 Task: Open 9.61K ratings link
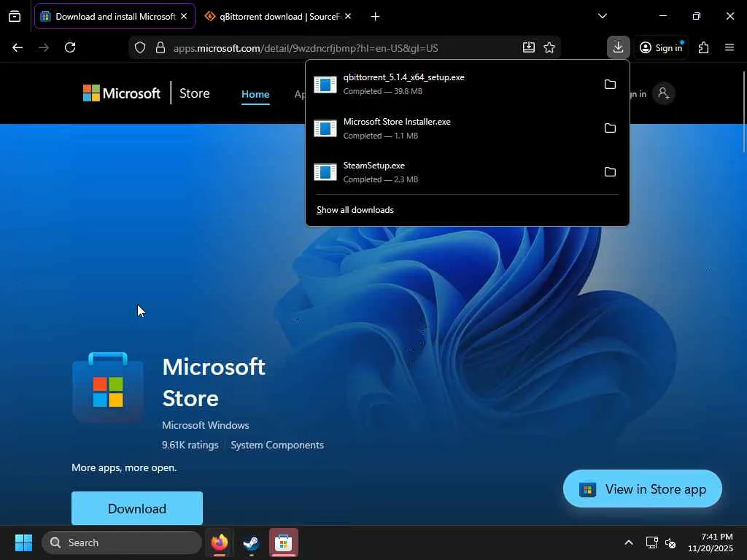coord(190,446)
